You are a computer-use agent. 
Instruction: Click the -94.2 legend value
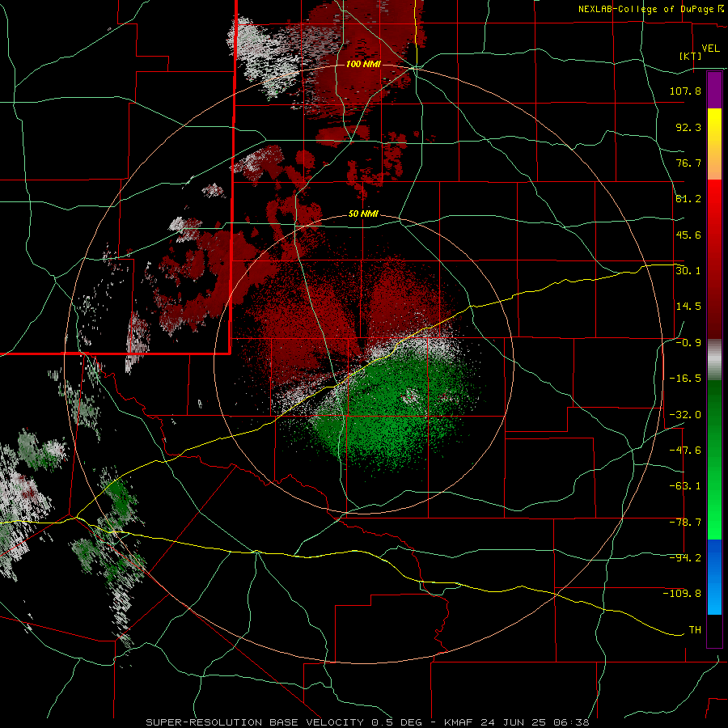point(685,558)
